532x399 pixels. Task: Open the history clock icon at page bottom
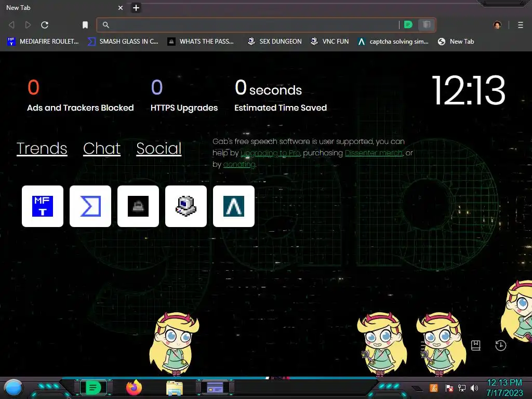click(500, 345)
